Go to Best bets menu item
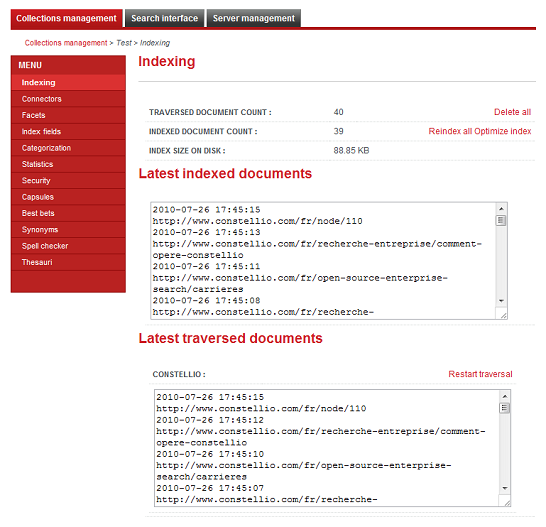The height and width of the screenshot is (527, 546). [68, 213]
